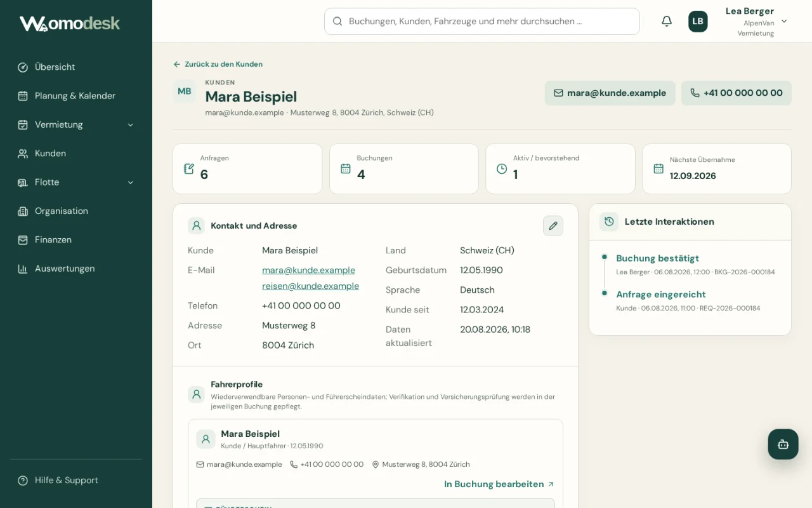This screenshot has width=812, height=508.
Task: Open Lea Berger account dropdown
Action: click(x=756, y=22)
